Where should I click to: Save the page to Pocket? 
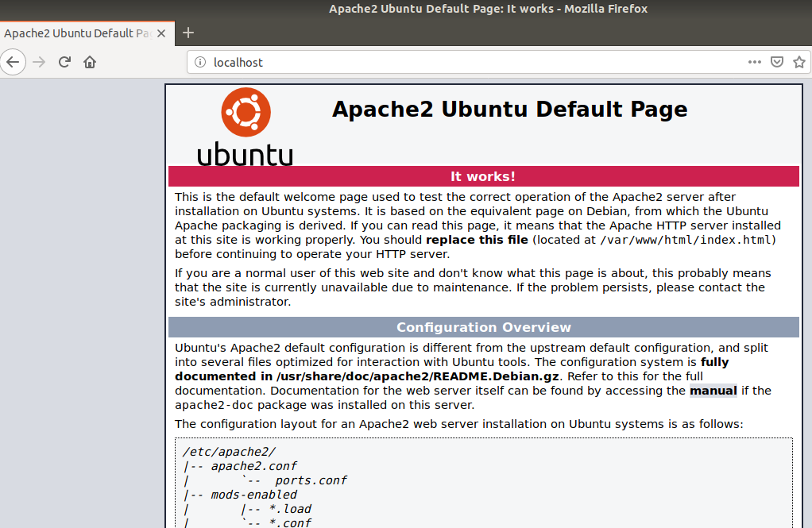coord(777,62)
